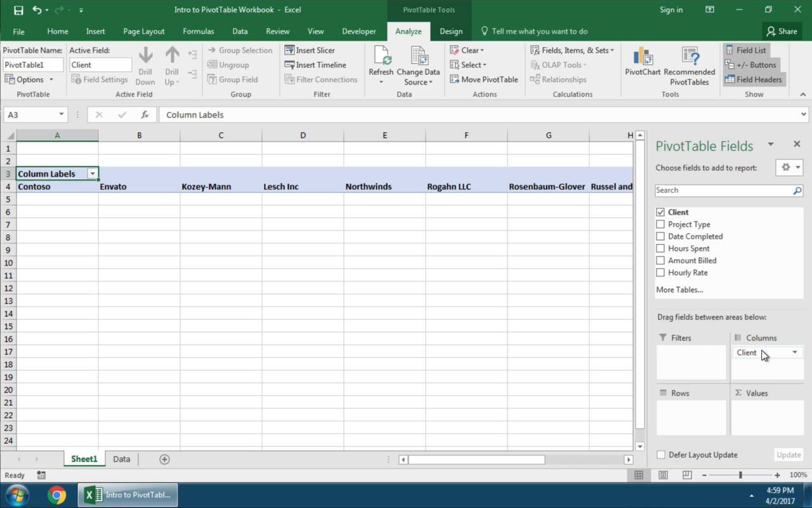
Task: Collapse the ribbon with the chevron
Action: click(802, 94)
